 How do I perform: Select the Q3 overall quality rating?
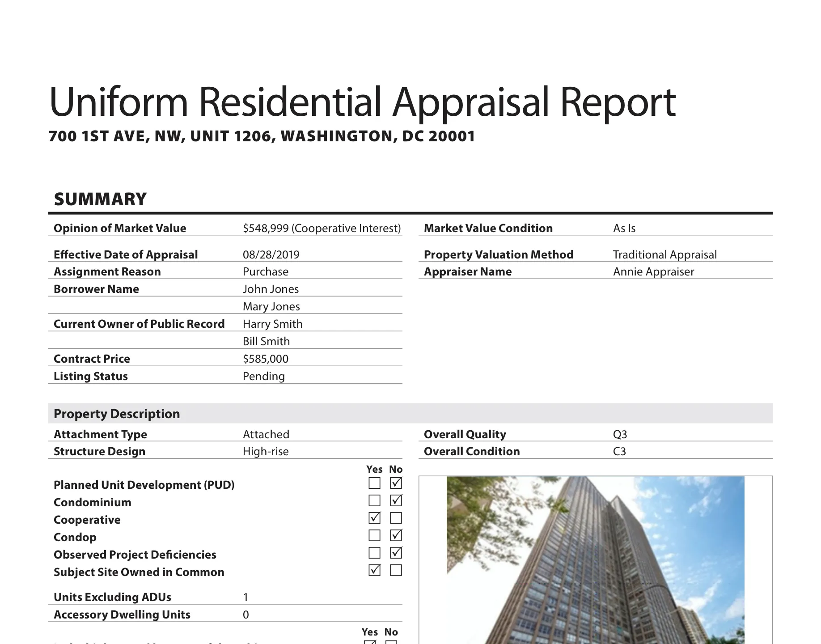620,435
